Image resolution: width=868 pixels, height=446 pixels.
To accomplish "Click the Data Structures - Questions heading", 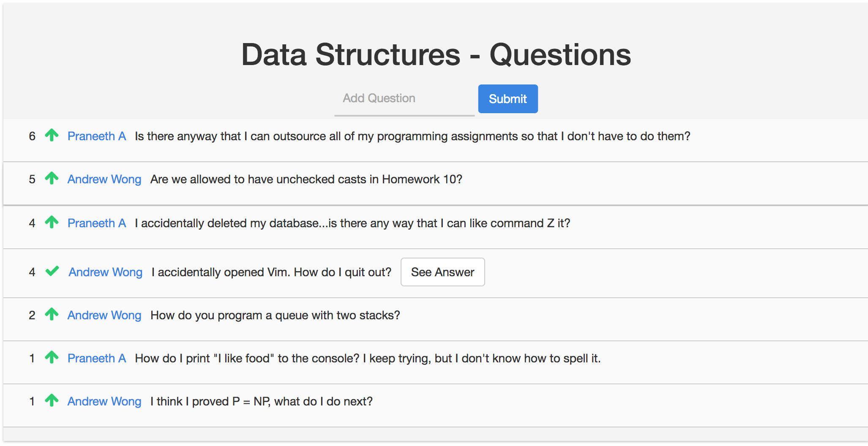I will [436, 55].
